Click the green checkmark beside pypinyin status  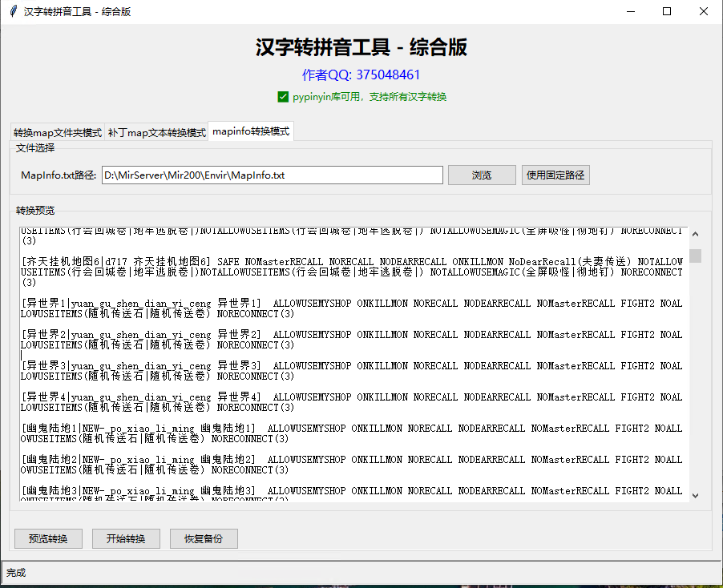pos(283,97)
